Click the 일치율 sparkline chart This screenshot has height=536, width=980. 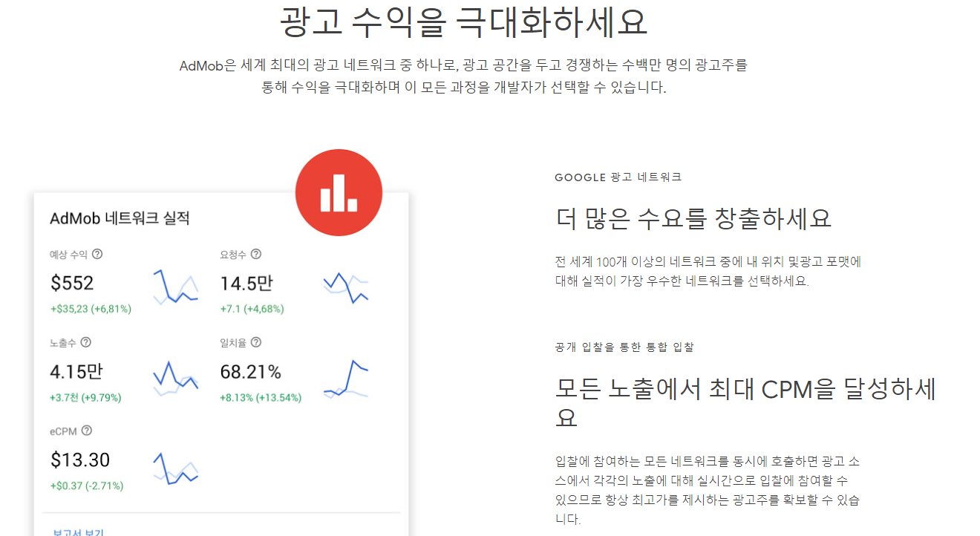[x=346, y=379]
